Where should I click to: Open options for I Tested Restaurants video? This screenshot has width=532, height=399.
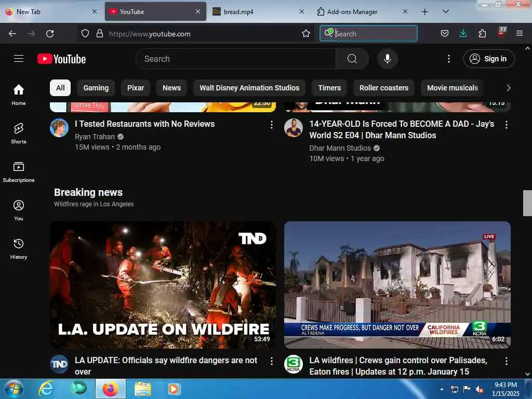point(271,125)
